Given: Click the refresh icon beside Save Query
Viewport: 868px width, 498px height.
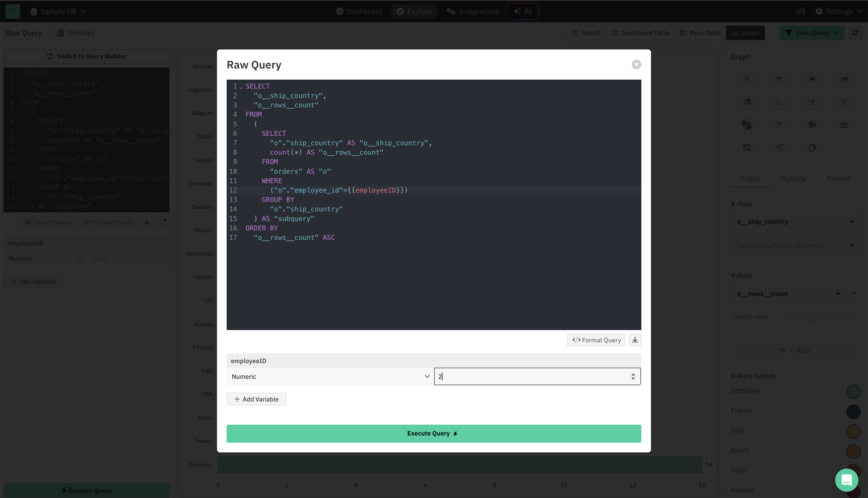Looking at the screenshot, I should pyautogui.click(x=855, y=33).
